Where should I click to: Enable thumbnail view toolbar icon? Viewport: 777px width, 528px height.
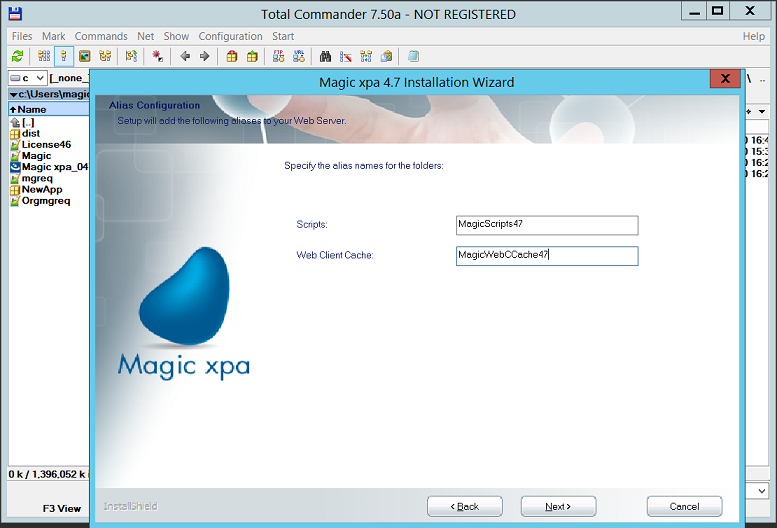[85, 56]
